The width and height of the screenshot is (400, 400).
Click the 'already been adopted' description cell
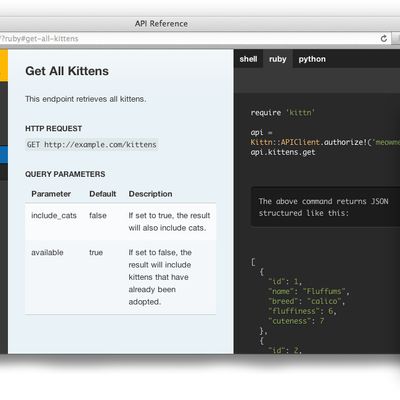coord(160,277)
